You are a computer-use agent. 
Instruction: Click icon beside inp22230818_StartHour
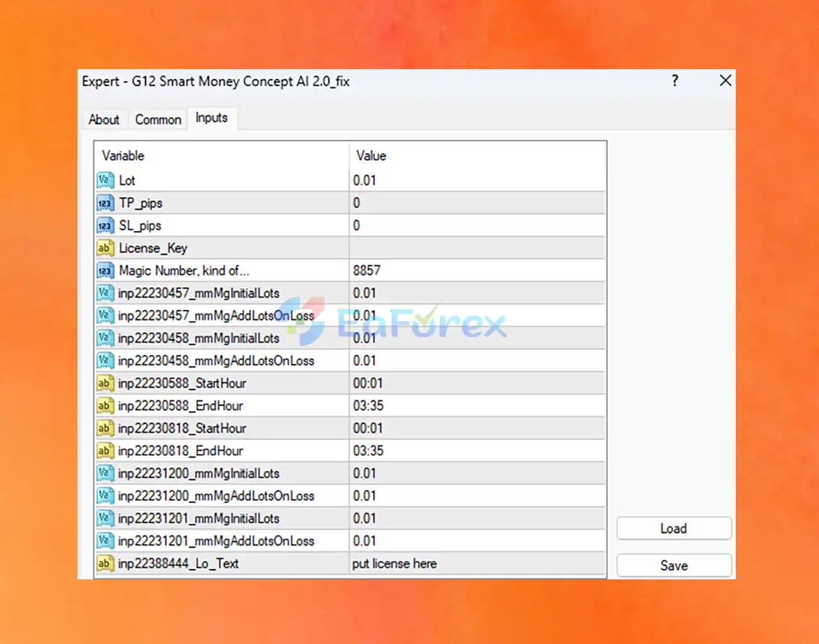pyautogui.click(x=105, y=428)
